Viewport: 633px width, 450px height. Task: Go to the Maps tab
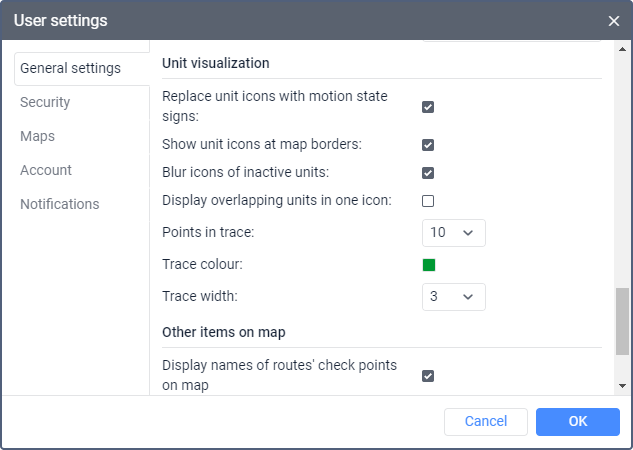[37, 136]
